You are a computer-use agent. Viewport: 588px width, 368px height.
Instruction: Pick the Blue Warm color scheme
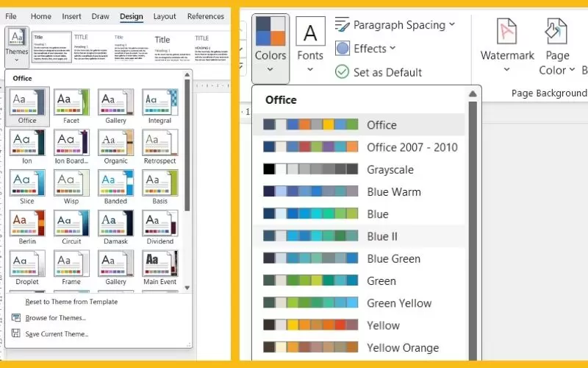(x=359, y=191)
